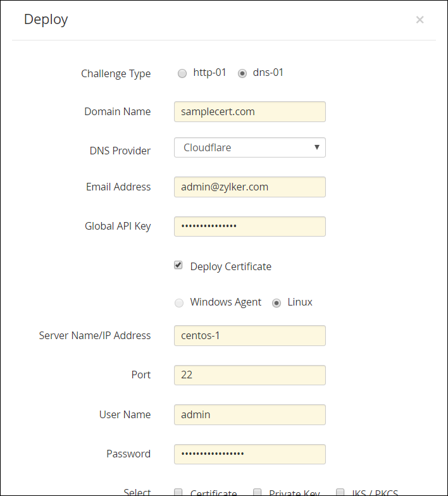This screenshot has height=496, width=448.
Task: Click the Email Address field
Action: [x=249, y=187]
